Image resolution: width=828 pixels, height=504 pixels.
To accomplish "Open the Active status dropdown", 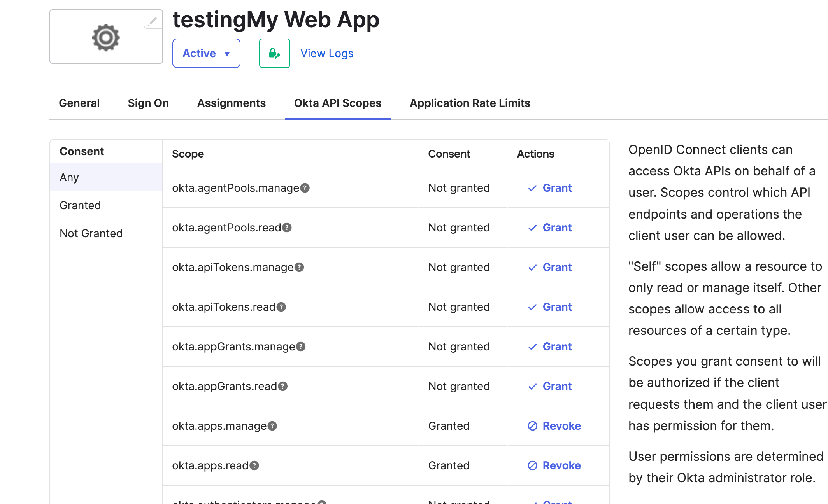I will point(206,53).
